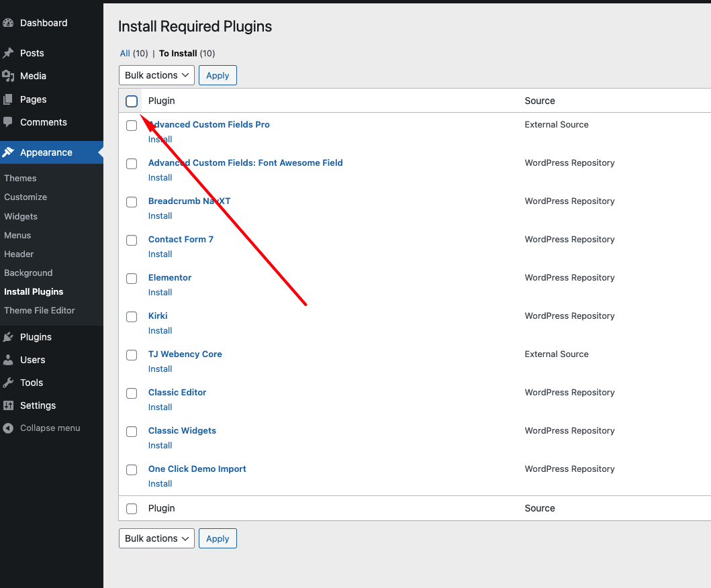Open the TJ Webency Core plugin link
The image size is (711, 588).
click(x=185, y=354)
